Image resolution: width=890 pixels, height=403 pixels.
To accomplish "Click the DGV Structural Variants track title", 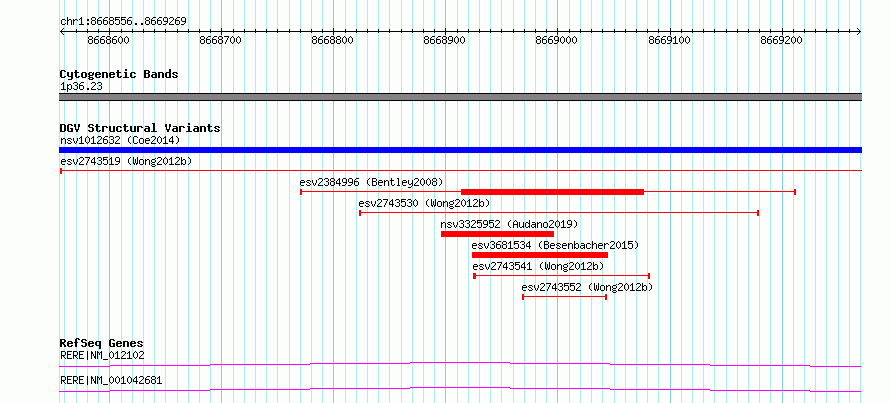I will [140, 128].
